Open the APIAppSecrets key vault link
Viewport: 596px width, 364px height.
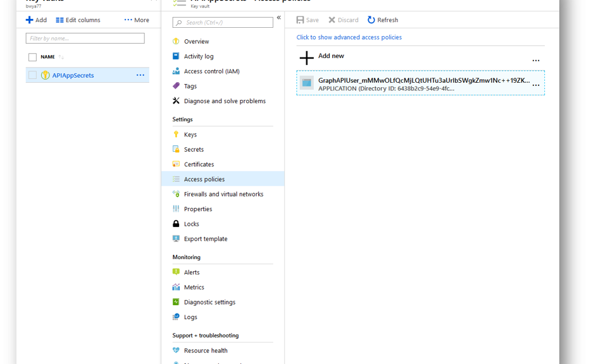pos(73,75)
